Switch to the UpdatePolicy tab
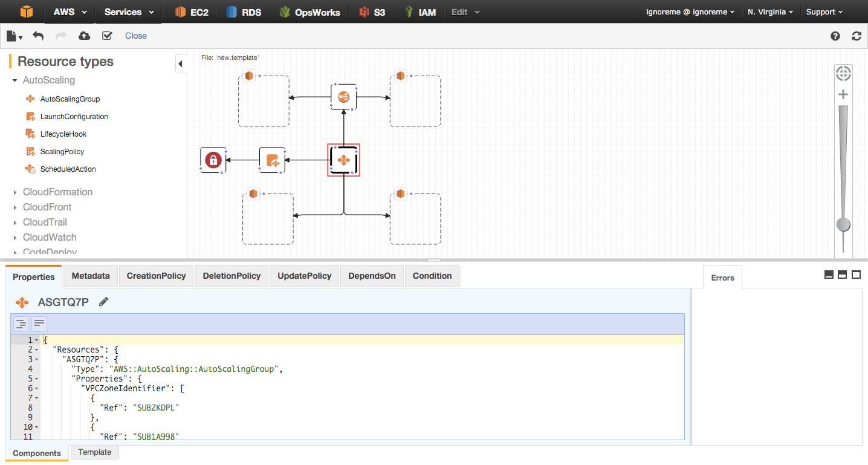Viewport: 868px width, 465px height. coord(305,276)
